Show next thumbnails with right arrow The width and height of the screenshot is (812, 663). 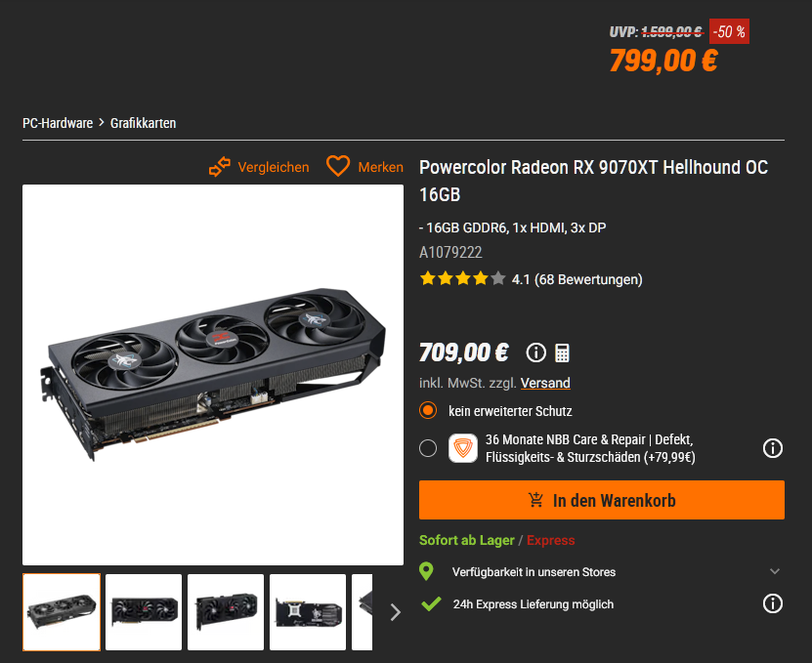396,612
